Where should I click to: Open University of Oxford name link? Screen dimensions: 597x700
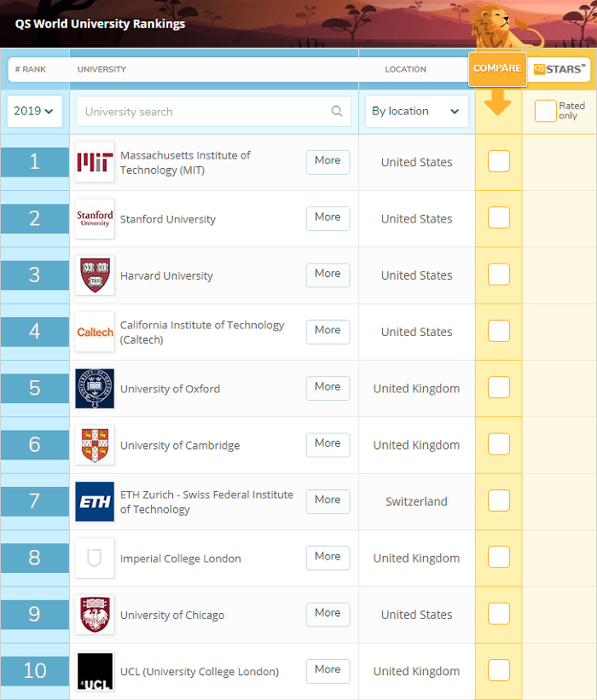click(x=170, y=389)
